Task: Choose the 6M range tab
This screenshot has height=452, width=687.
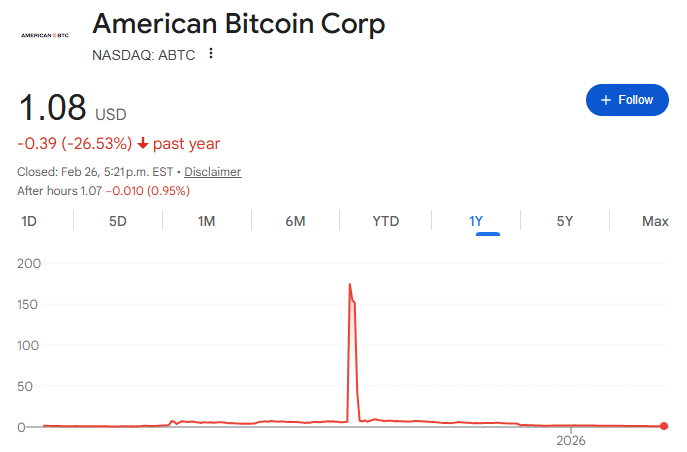Action: [295, 221]
